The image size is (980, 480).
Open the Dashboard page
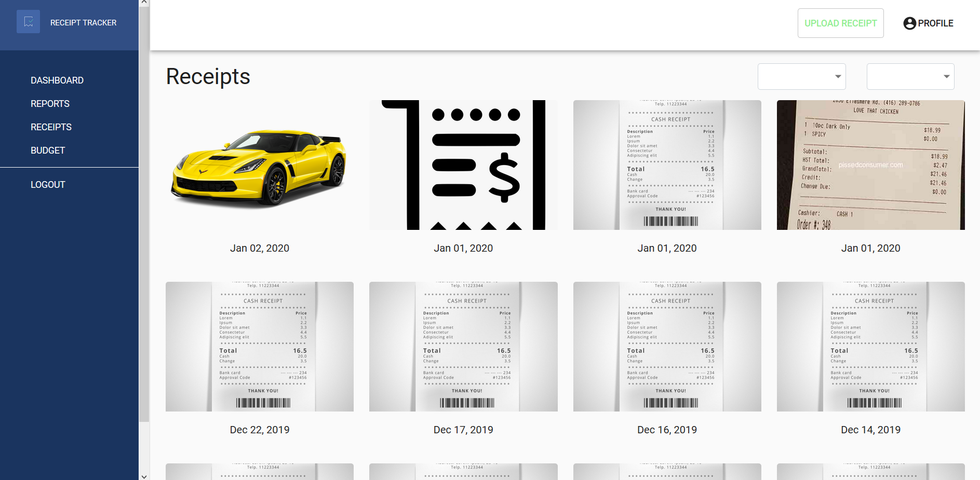(x=57, y=80)
